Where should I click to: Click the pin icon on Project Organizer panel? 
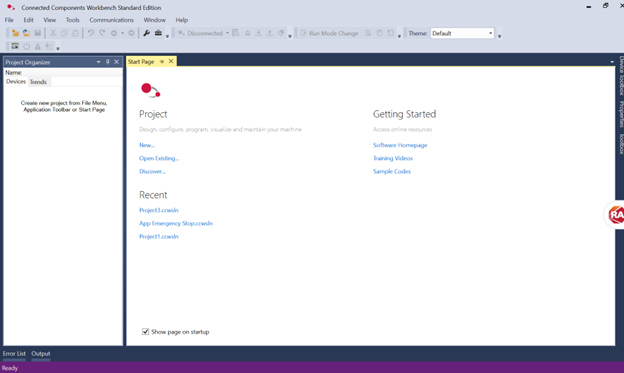tap(107, 62)
